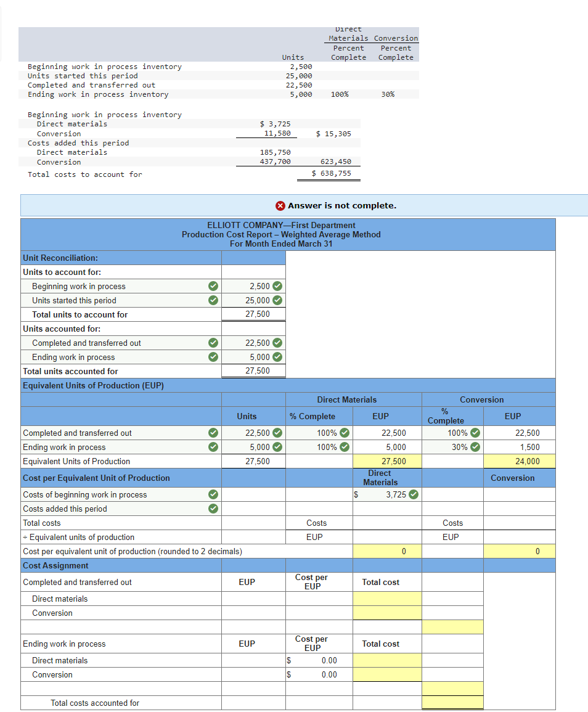Click yellow Conversion total cost cell under Ending WIP

point(387,674)
